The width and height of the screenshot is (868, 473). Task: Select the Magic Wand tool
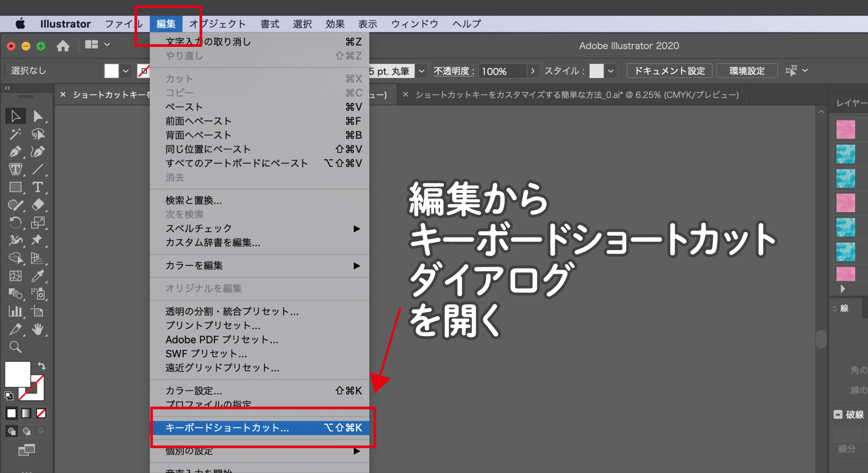pos(15,134)
